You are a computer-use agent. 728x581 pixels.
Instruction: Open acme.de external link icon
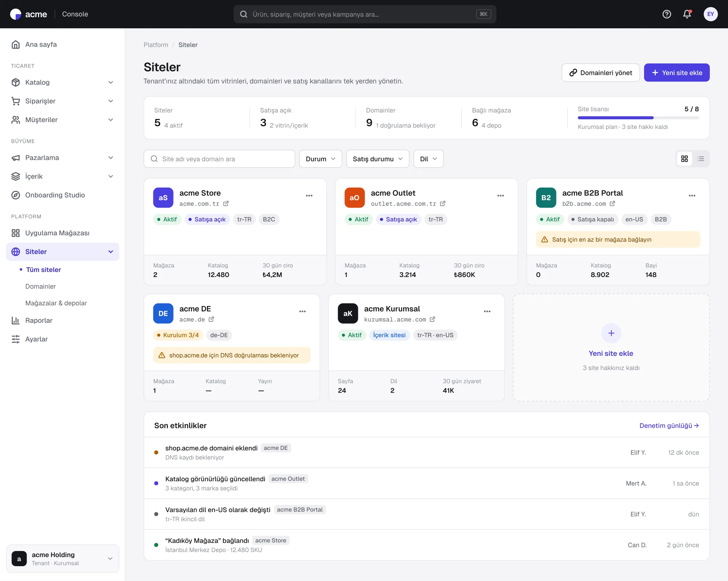(211, 319)
